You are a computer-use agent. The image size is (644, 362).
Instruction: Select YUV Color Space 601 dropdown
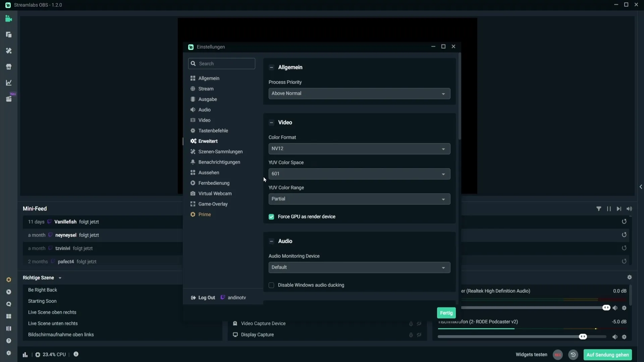(359, 173)
